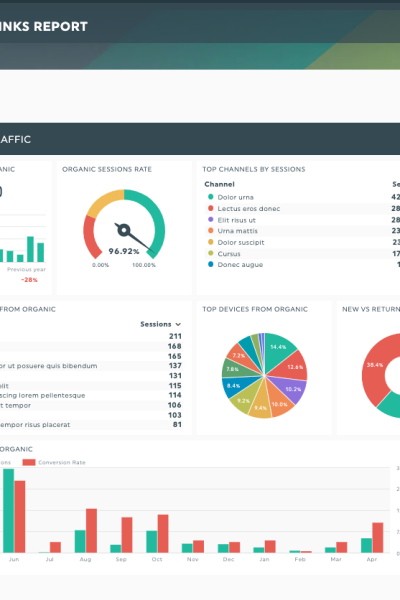Image resolution: width=400 pixels, height=600 pixels.
Task: Click the Dec axis label
Action: point(229,559)
